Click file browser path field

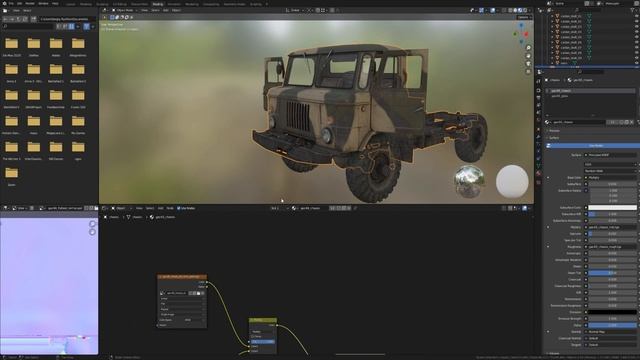click(x=67, y=19)
